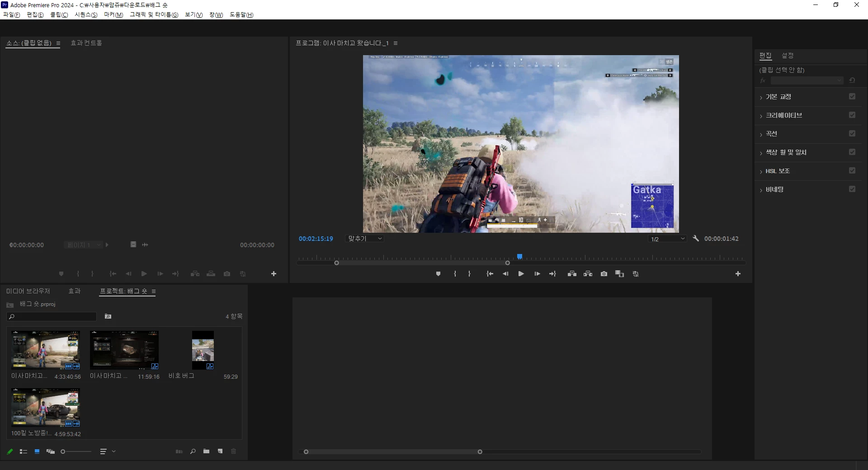
Task: Go to In point in Program monitor
Action: (x=490, y=274)
